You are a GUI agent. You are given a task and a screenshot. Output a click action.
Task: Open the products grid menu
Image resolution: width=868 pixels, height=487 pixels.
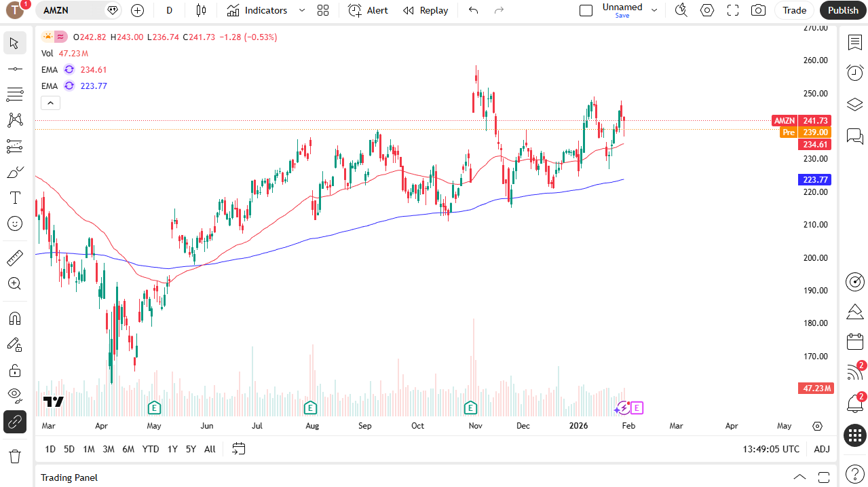click(x=854, y=435)
